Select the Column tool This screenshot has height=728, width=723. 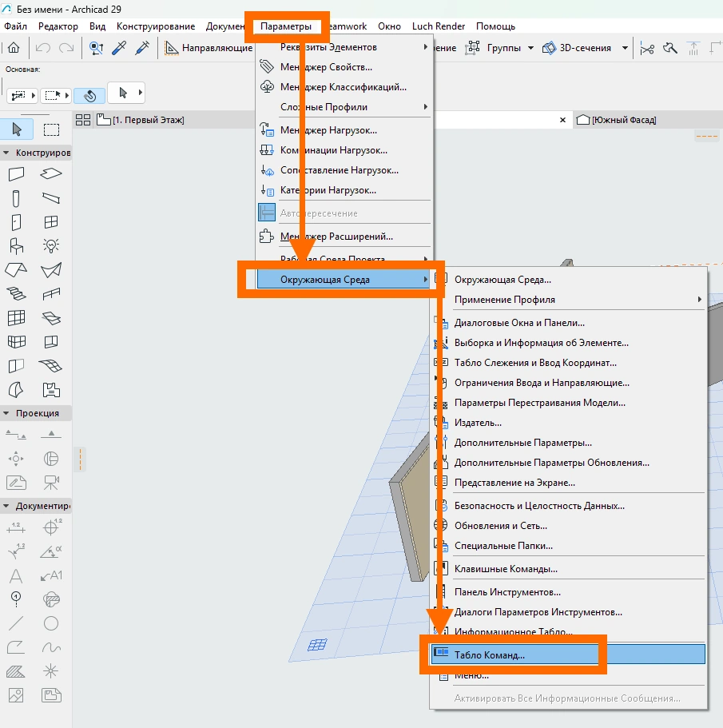point(16,198)
